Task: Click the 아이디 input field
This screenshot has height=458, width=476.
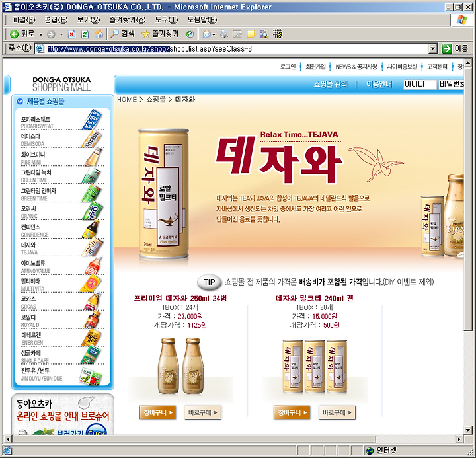Action: click(420, 84)
